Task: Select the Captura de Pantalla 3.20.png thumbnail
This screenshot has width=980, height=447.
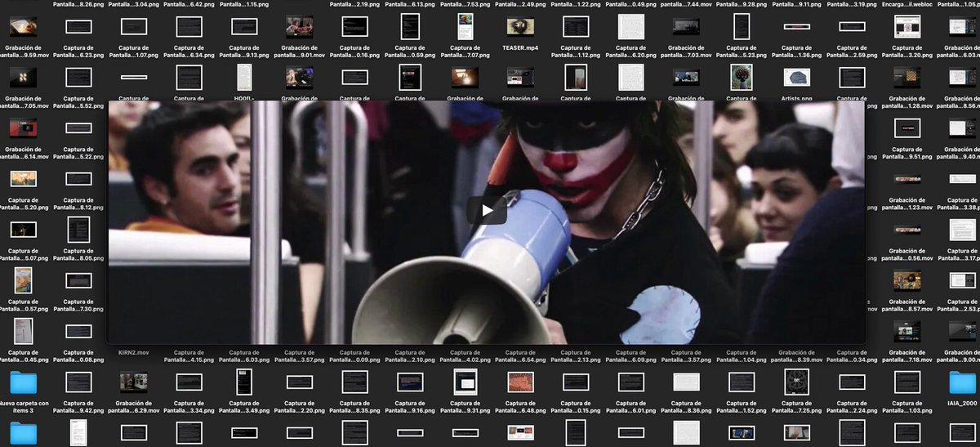Action: point(908,27)
